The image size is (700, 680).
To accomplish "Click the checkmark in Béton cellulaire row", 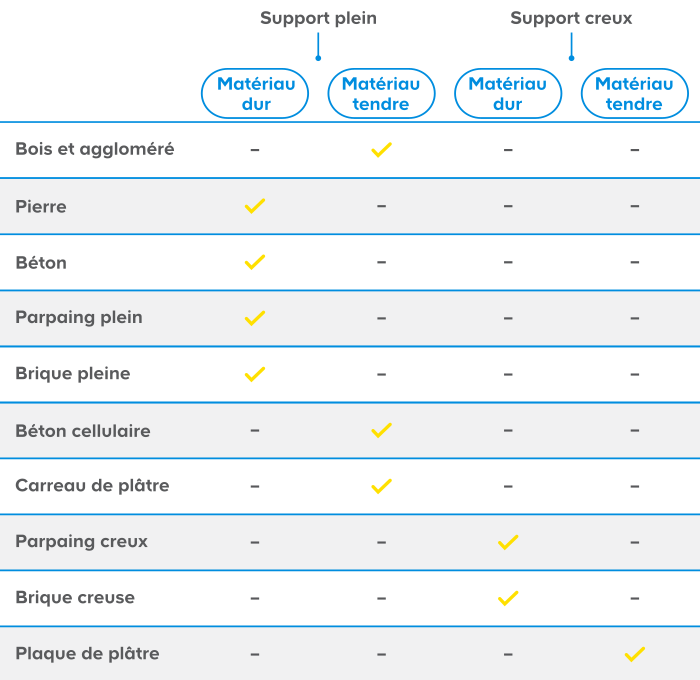I will click(381, 430).
